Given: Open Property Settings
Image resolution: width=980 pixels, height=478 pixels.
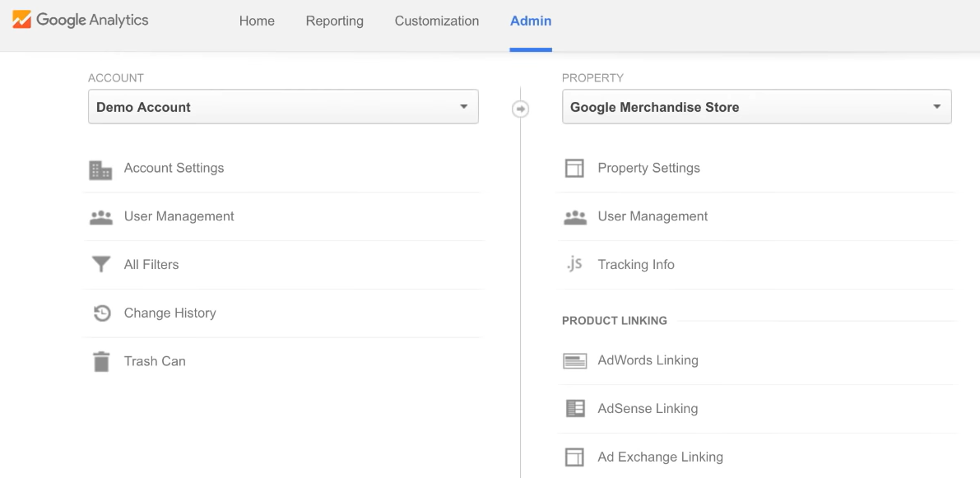Looking at the screenshot, I should coord(648,168).
